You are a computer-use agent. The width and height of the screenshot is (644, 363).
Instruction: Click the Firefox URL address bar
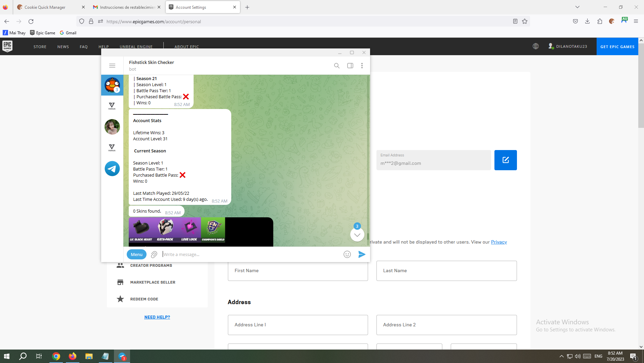[x=303, y=21]
